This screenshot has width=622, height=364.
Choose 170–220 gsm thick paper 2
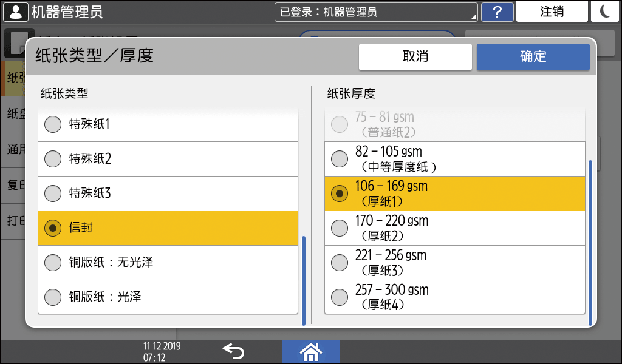pyautogui.click(x=454, y=228)
